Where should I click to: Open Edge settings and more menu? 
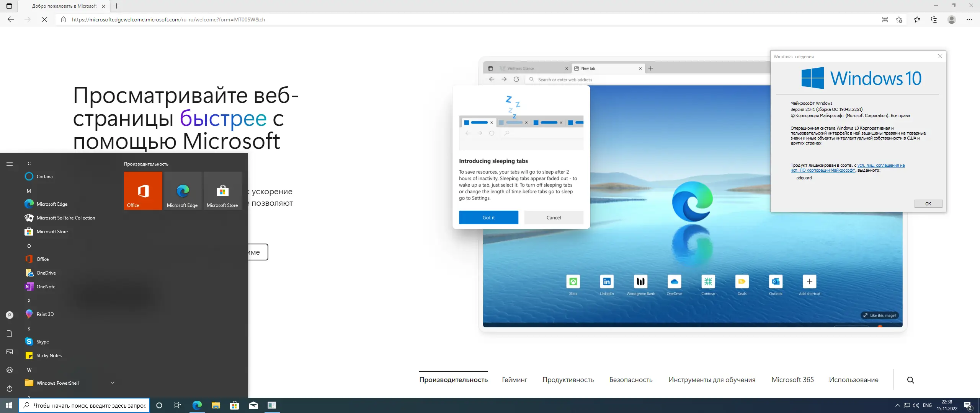tap(969, 20)
